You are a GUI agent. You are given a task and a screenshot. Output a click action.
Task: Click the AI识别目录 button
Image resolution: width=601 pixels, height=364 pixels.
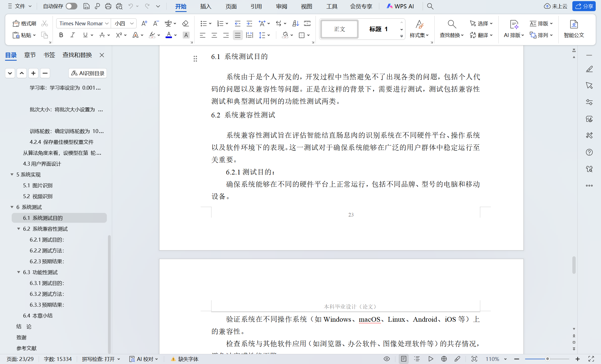(88, 73)
